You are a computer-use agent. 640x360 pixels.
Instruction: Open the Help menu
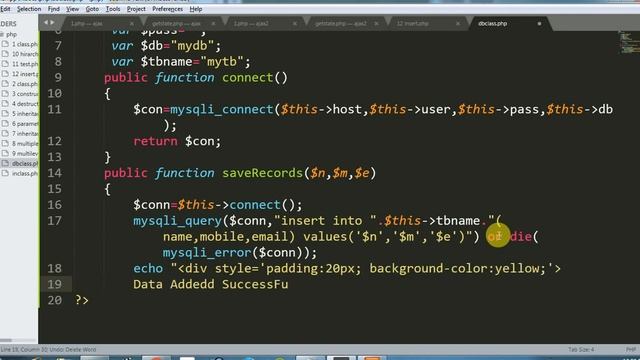pyautogui.click(x=196, y=9)
